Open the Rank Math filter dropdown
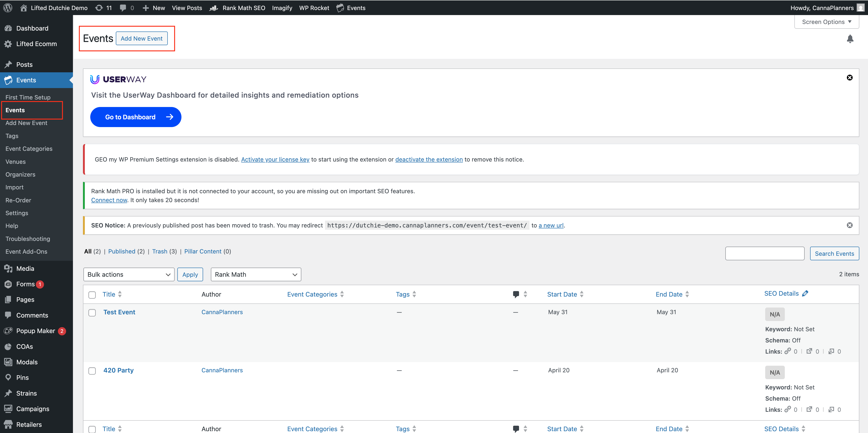 (256, 274)
